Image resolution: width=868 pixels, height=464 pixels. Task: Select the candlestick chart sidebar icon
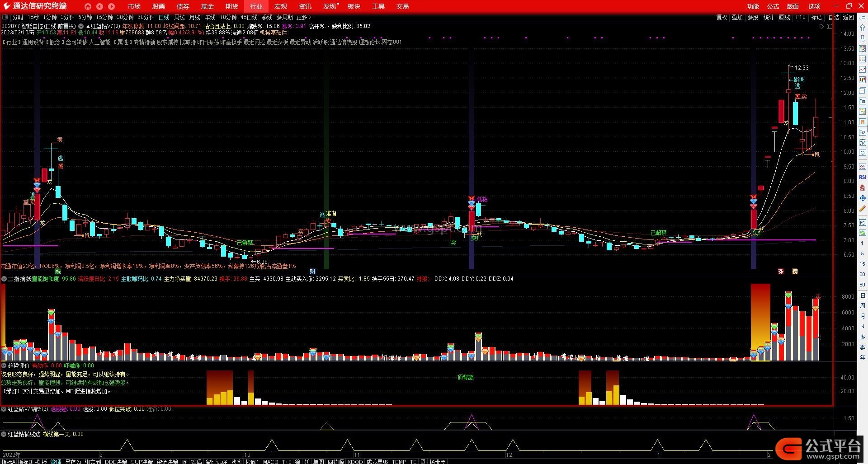coord(863,80)
